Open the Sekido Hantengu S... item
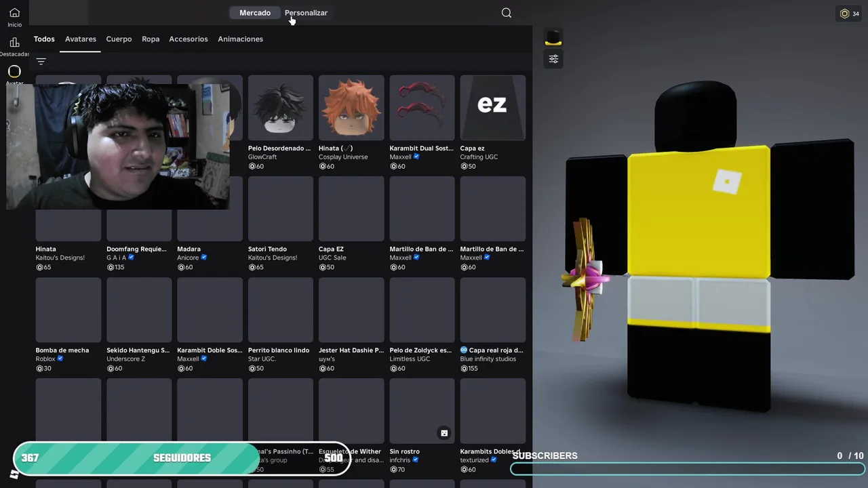Viewport: 868px width, 488px height. (139, 325)
